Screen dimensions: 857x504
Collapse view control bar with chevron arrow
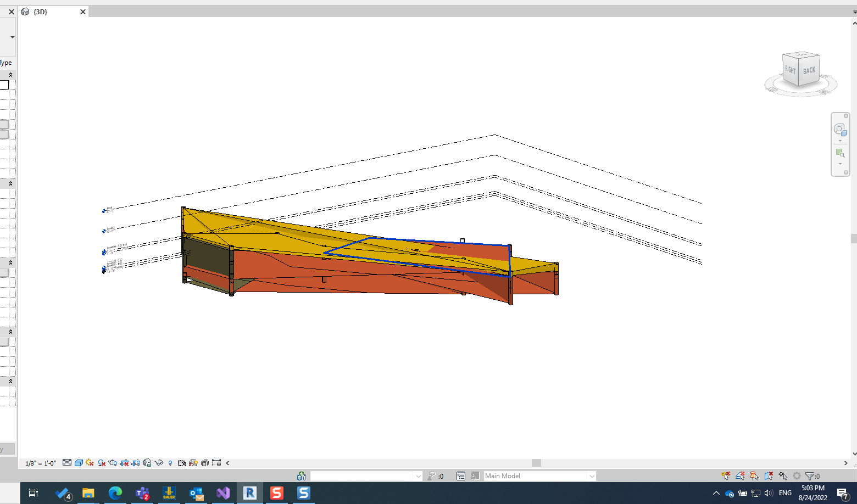coord(227,463)
